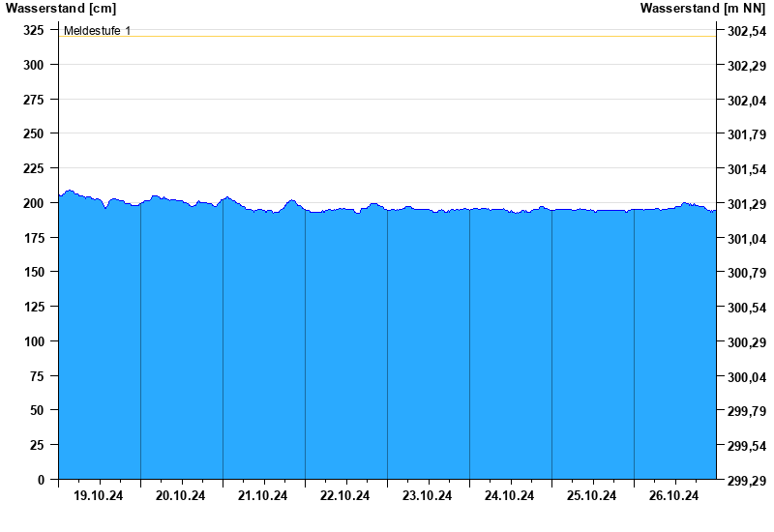This screenshot has height=532, width=774.
Task: Select the 325 tick on the left axis
Action: (34, 30)
